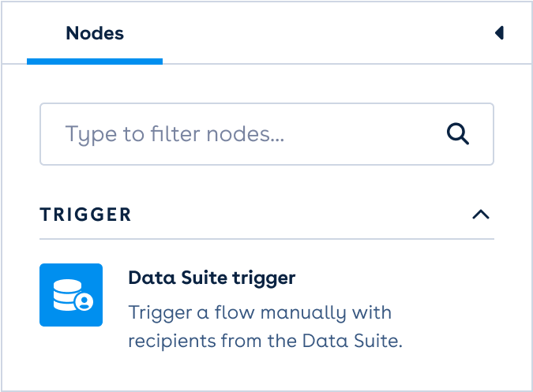Collapse the Nodes side panel arrow
This screenshot has height=392, width=533.
click(x=499, y=32)
